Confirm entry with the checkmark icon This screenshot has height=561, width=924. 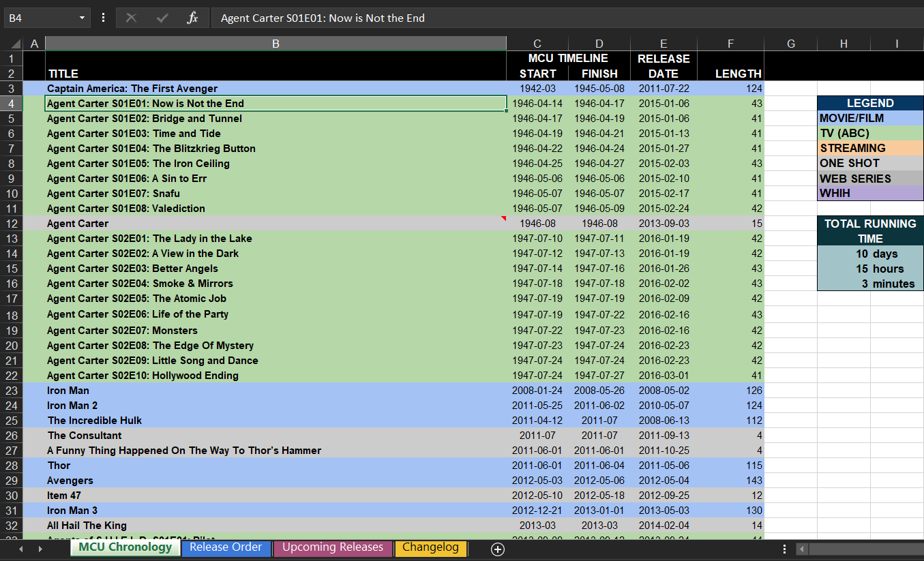point(162,18)
